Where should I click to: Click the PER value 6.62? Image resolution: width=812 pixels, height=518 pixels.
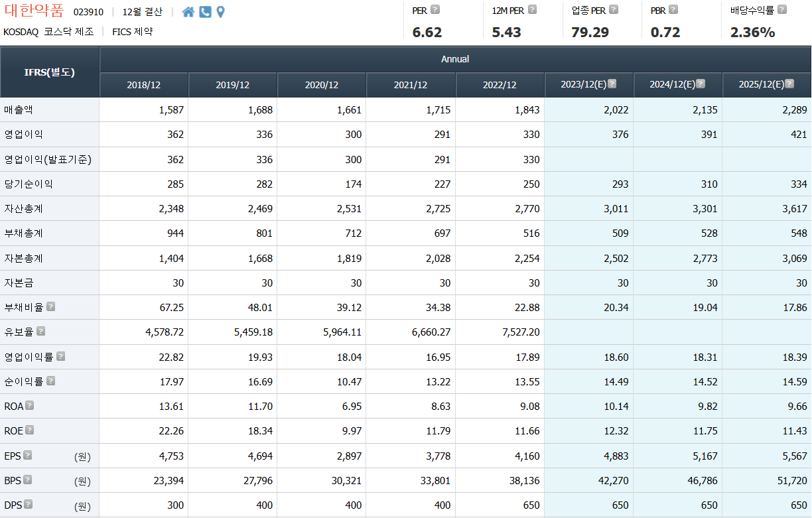pyautogui.click(x=427, y=32)
